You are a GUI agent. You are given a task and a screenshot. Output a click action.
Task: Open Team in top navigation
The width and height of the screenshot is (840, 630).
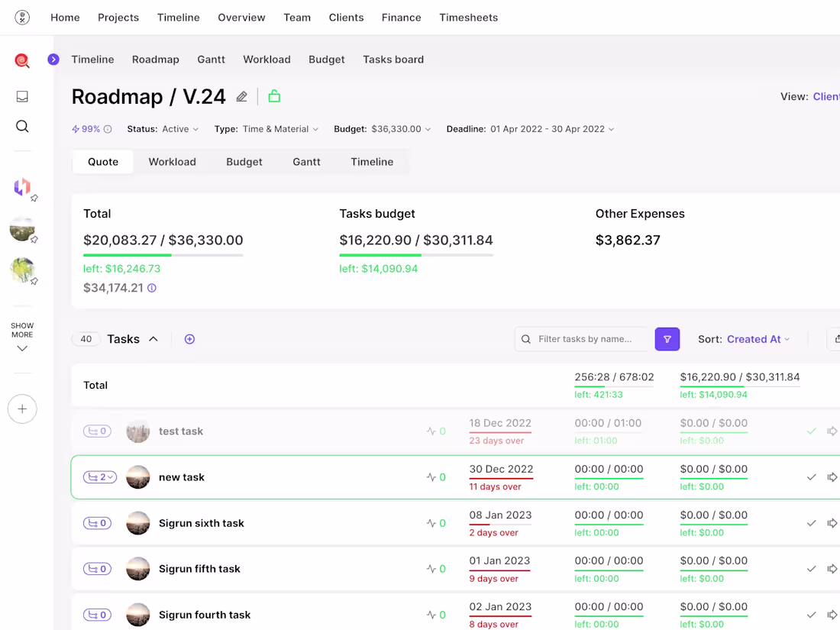point(297,18)
